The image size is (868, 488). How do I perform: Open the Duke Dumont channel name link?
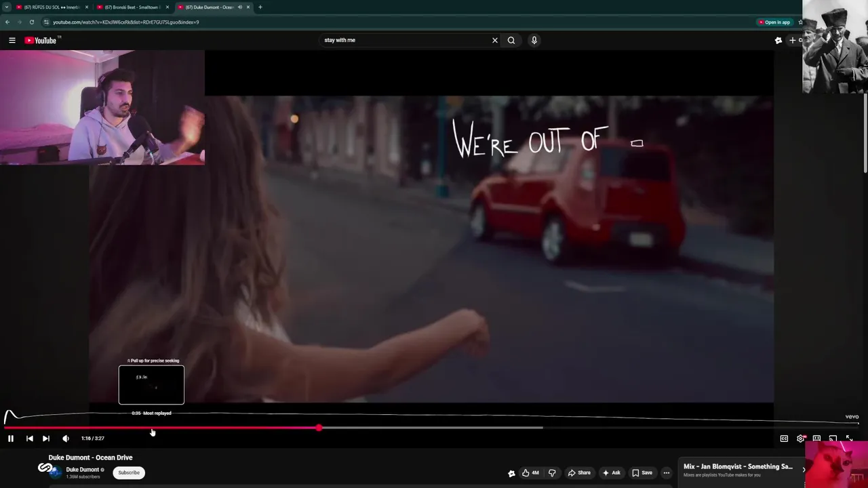tap(83, 470)
